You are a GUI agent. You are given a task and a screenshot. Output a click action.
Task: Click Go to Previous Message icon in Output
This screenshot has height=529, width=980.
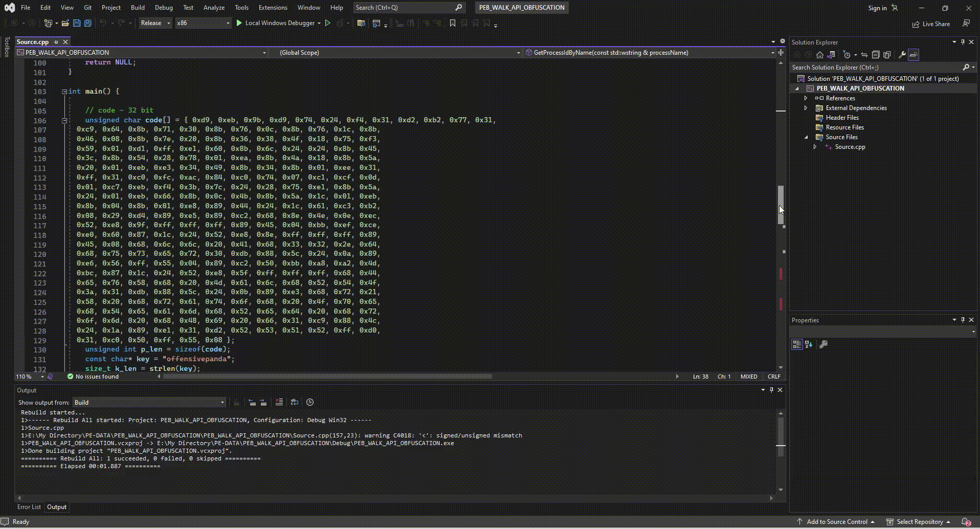tap(252, 403)
